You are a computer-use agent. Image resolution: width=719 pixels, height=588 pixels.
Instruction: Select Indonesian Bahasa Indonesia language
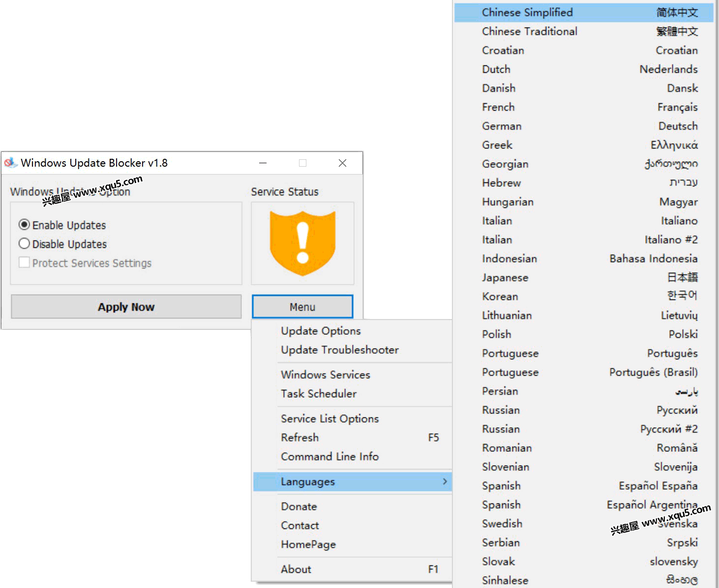584,259
